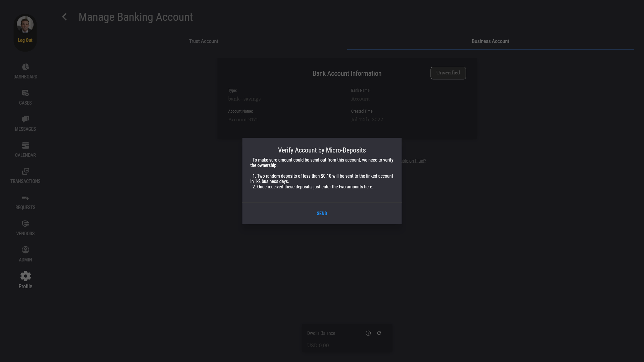
Task: Click the Unverified status badge
Action: 448,73
